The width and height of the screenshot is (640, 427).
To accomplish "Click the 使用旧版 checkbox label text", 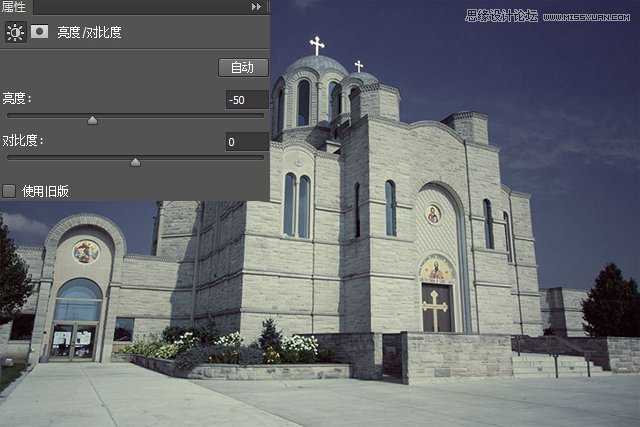I will tap(45, 191).
